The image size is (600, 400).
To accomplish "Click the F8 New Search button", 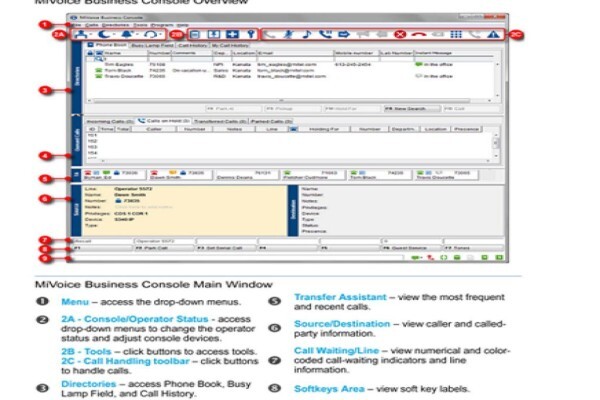I will pos(412,109).
